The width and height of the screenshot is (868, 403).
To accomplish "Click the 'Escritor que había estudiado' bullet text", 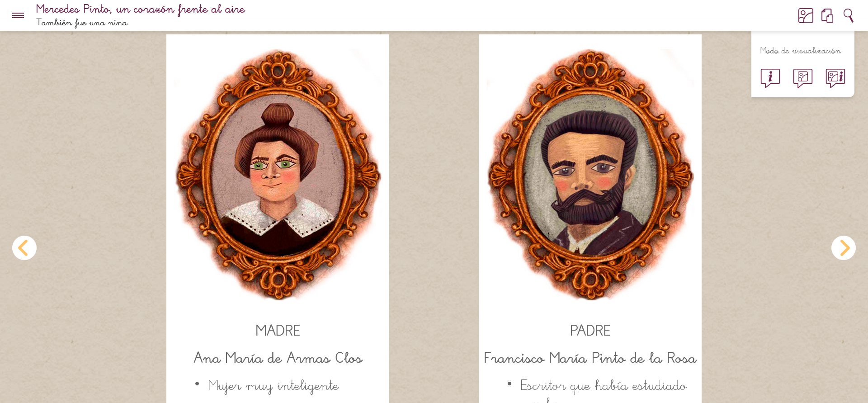I will pos(604,386).
